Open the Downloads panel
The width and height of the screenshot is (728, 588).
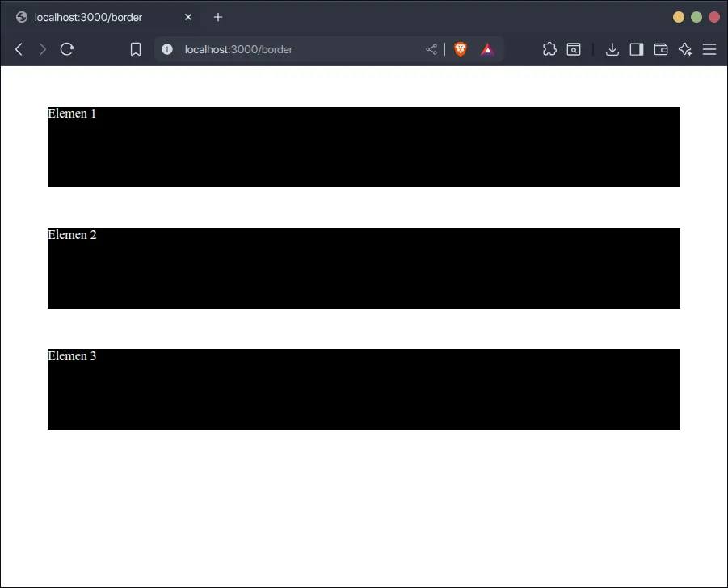(612, 49)
